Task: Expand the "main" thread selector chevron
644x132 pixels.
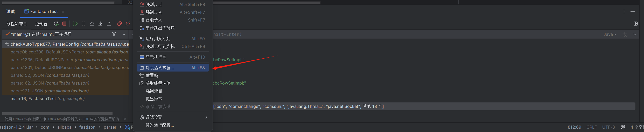Action: [124, 34]
